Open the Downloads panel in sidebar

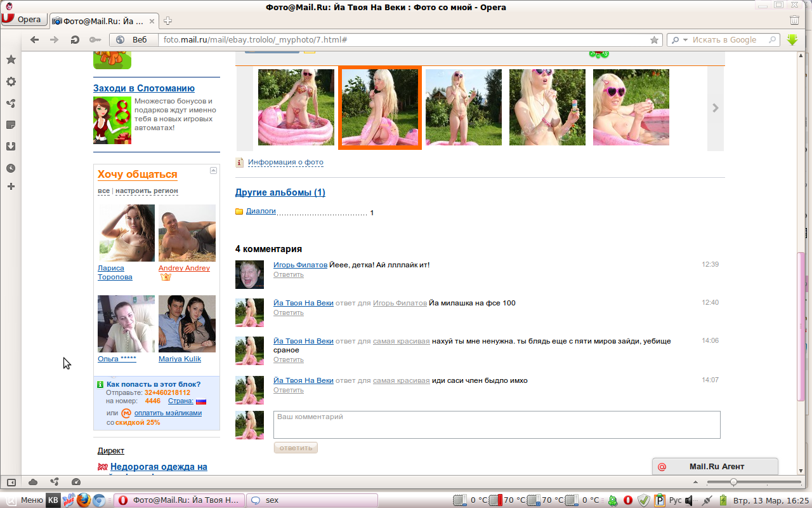pos(11,147)
